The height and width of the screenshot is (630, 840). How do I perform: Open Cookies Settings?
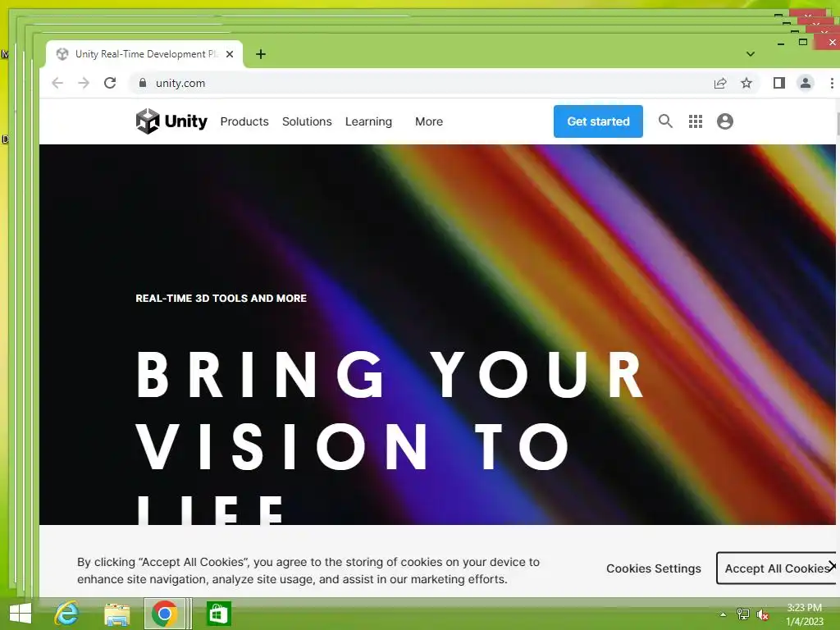pyautogui.click(x=654, y=568)
